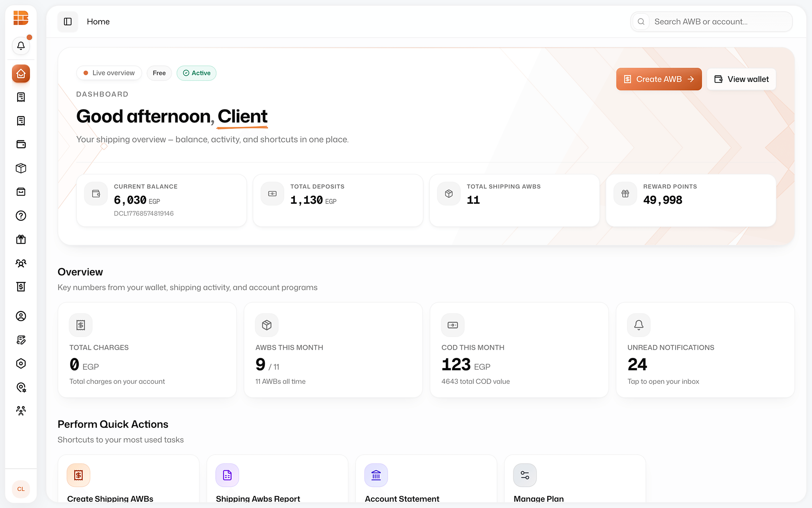Open the wallet icon in sidebar

pyautogui.click(x=21, y=145)
